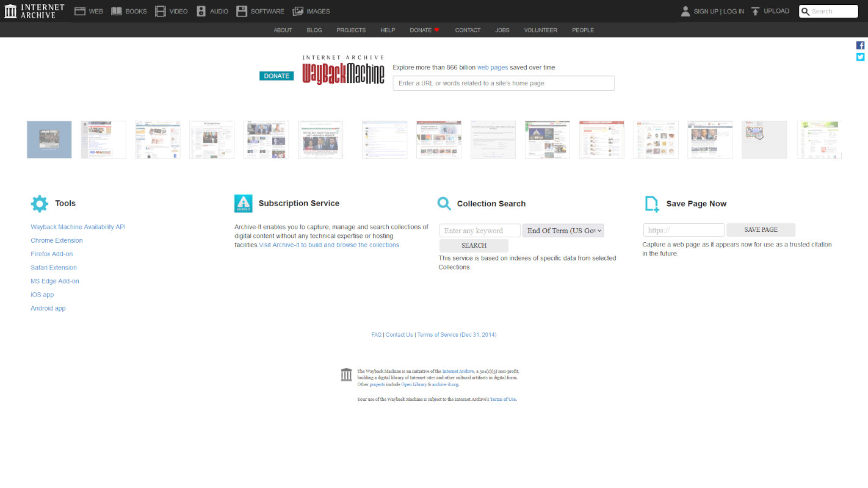Click the Collection Search magnifier icon

[x=444, y=204]
